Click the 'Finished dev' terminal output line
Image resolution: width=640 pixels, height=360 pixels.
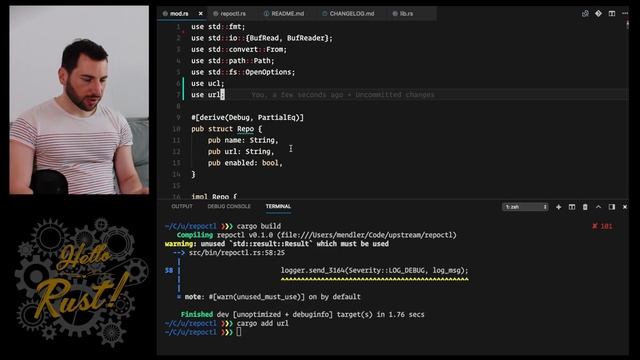(302, 314)
